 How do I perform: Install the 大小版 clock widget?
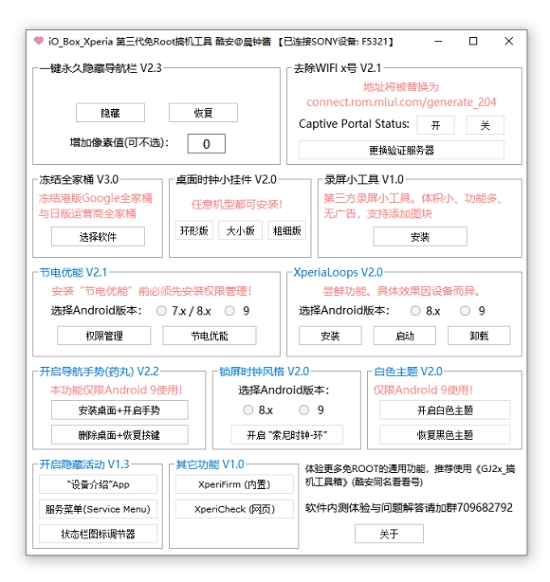pyautogui.click(x=240, y=230)
